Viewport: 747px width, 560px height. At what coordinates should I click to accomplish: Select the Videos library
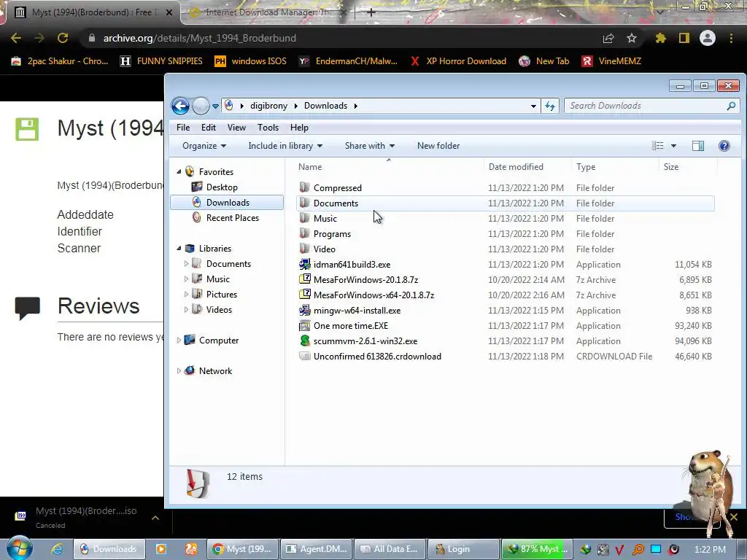tap(219, 309)
